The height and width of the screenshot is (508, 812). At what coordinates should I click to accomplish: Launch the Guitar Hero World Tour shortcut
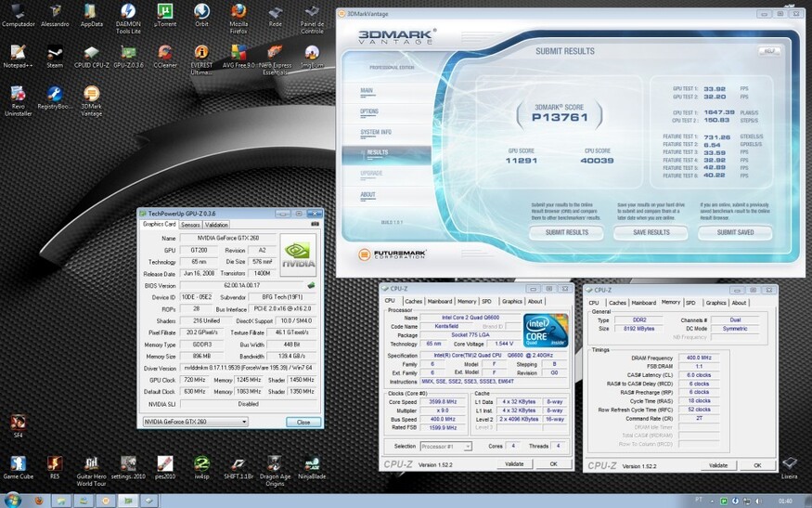click(92, 471)
